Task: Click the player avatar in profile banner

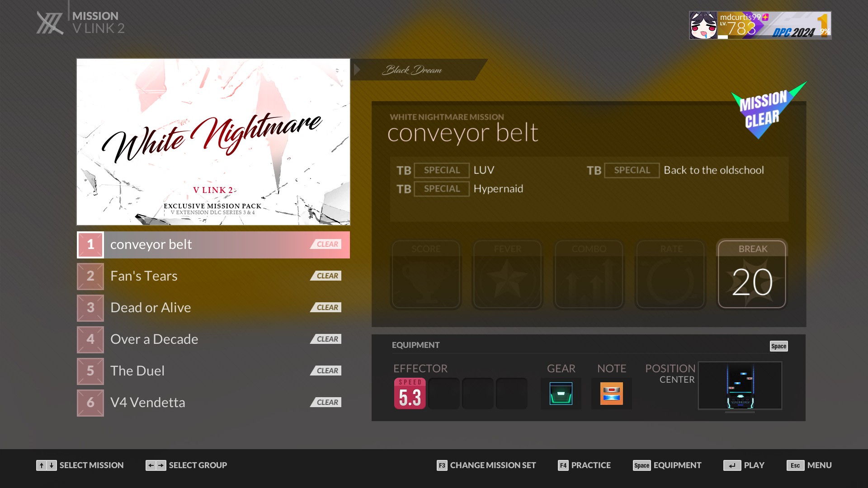Action: click(703, 25)
